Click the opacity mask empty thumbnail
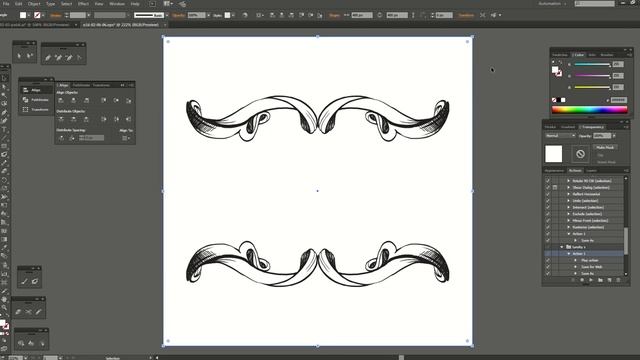 (580, 154)
